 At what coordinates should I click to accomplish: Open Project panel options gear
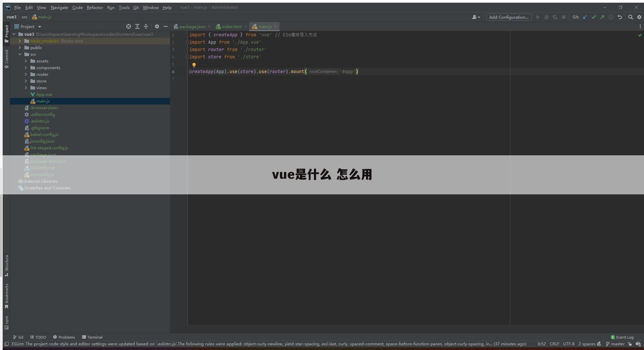[x=157, y=26]
